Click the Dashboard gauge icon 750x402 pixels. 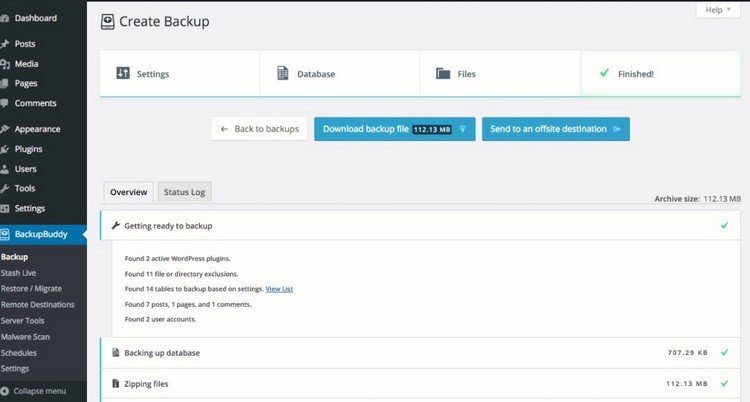[x=4, y=18]
